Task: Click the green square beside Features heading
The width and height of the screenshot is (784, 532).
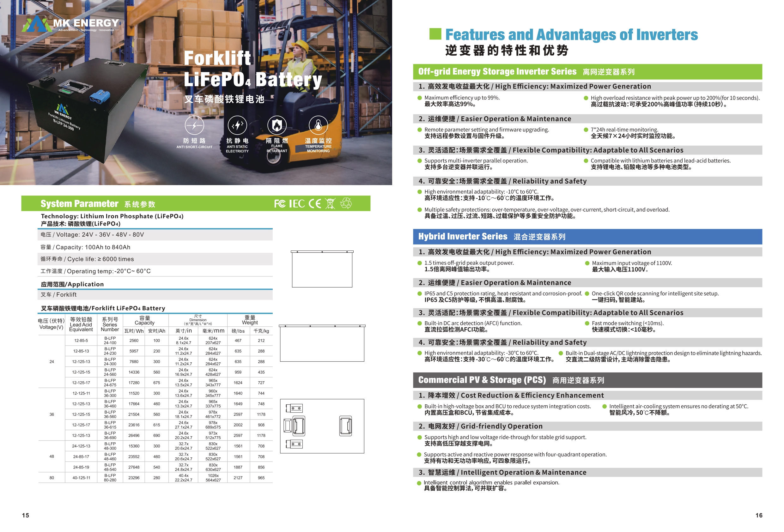Action: pos(435,34)
